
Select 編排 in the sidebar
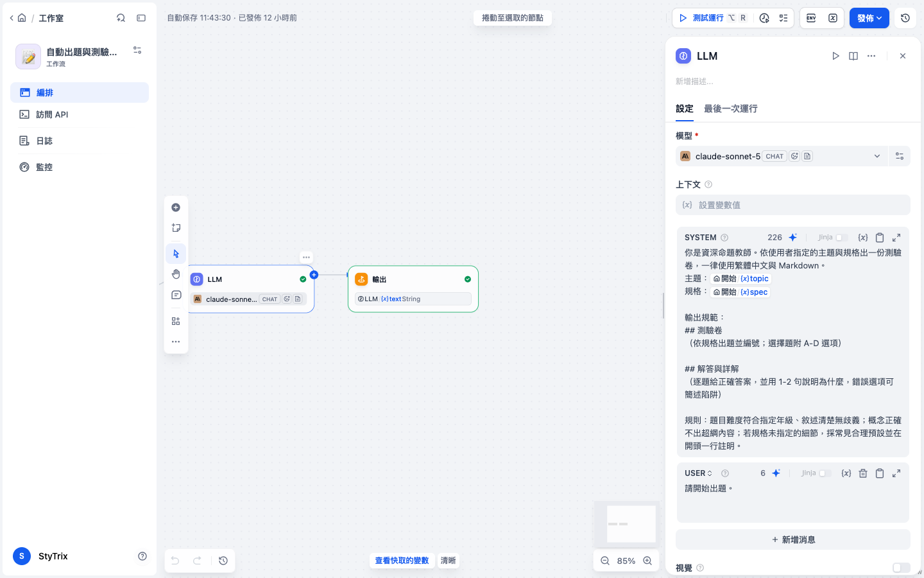(x=80, y=92)
